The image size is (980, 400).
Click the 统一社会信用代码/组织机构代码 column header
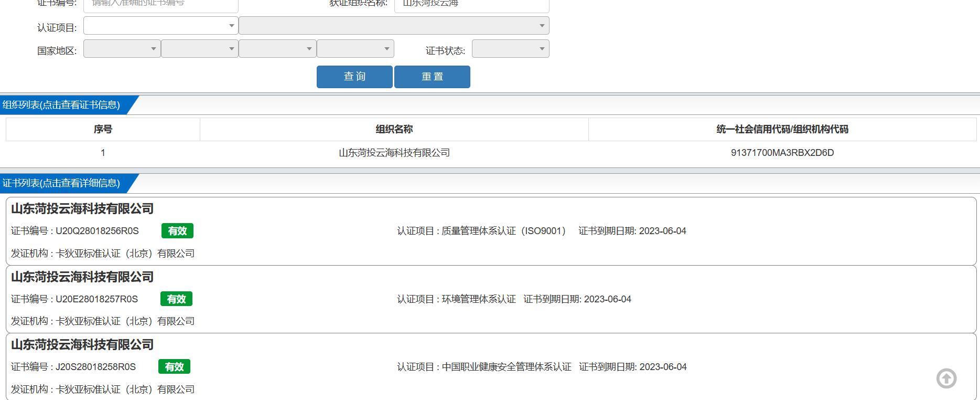[782, 129]
